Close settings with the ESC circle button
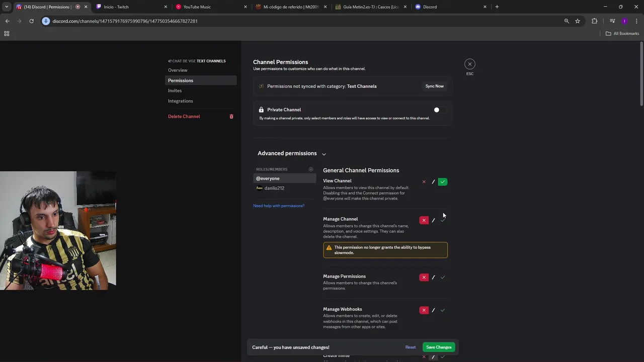The width and height of the screenshot is (644, 362). click(x=469, y=64)
